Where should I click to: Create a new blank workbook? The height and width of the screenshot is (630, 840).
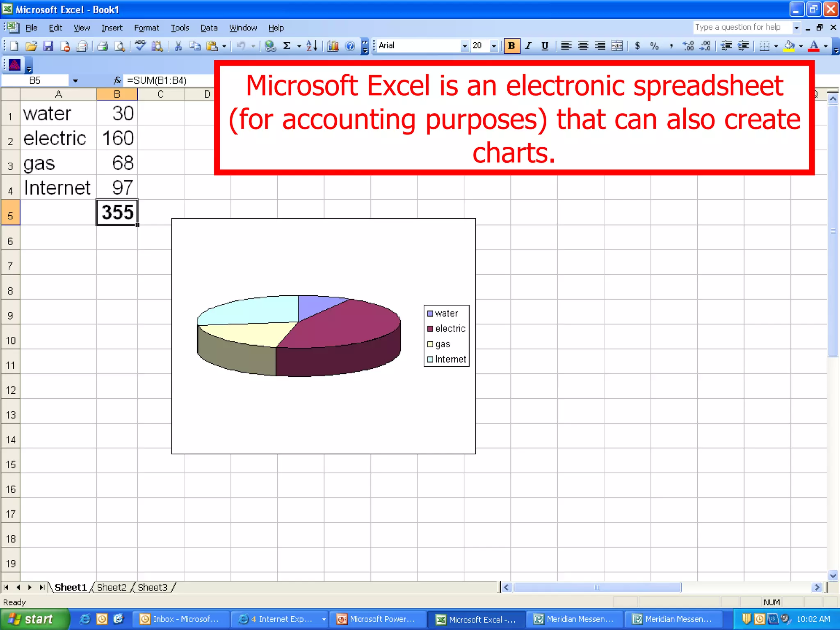[x=14, y=46]
